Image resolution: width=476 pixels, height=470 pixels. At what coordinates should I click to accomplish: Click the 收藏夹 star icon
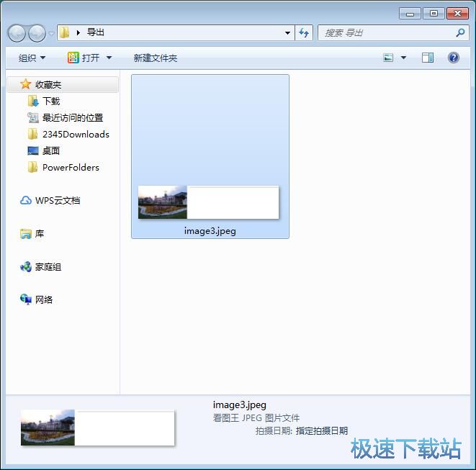(x=25, y=84)
